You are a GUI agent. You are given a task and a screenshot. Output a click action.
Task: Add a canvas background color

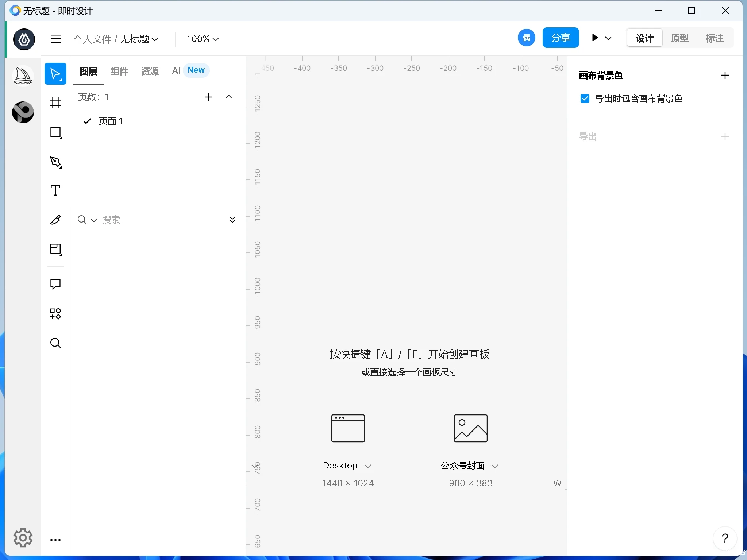point(725,75)
